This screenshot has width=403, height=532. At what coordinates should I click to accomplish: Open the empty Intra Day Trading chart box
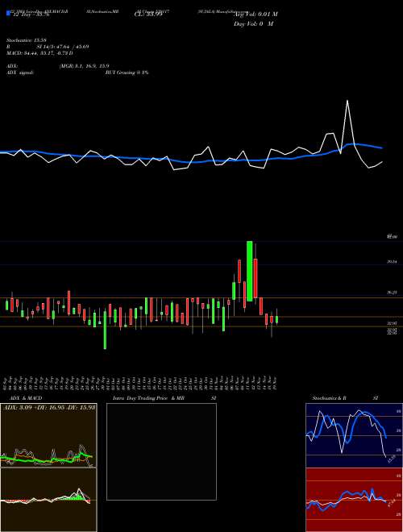click(x=161, y=451)
